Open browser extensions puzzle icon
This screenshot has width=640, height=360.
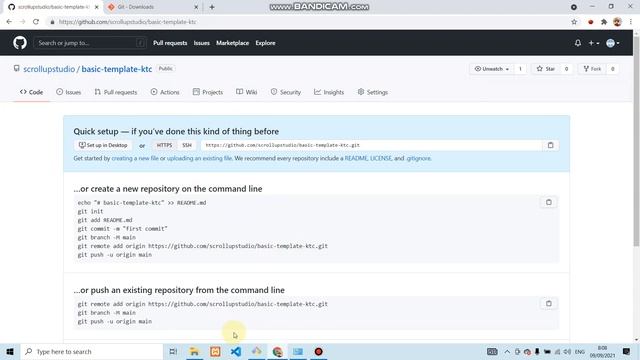click(x=604, y=22)
